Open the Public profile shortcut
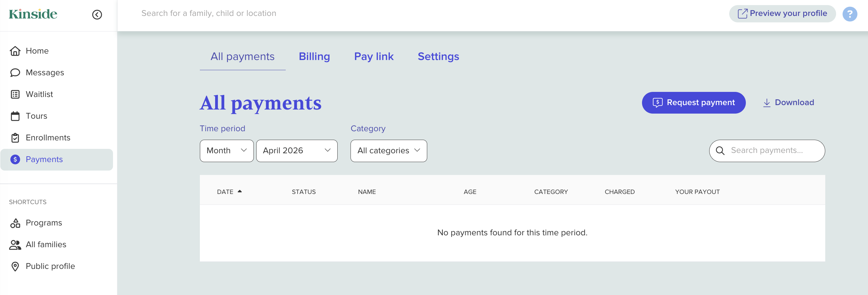868x295 pixels. coord(57,266)
